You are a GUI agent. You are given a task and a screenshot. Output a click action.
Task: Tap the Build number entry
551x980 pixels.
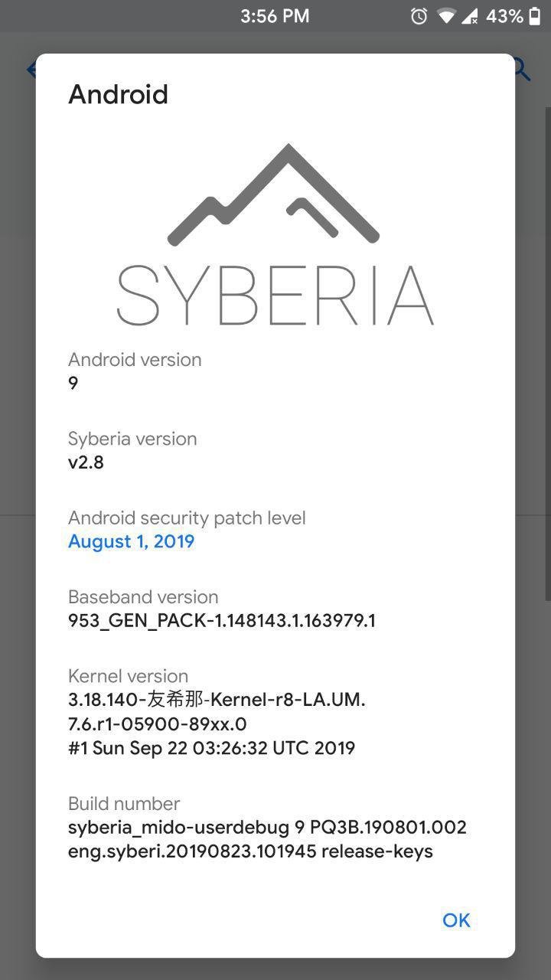click(x=275, y=827)
